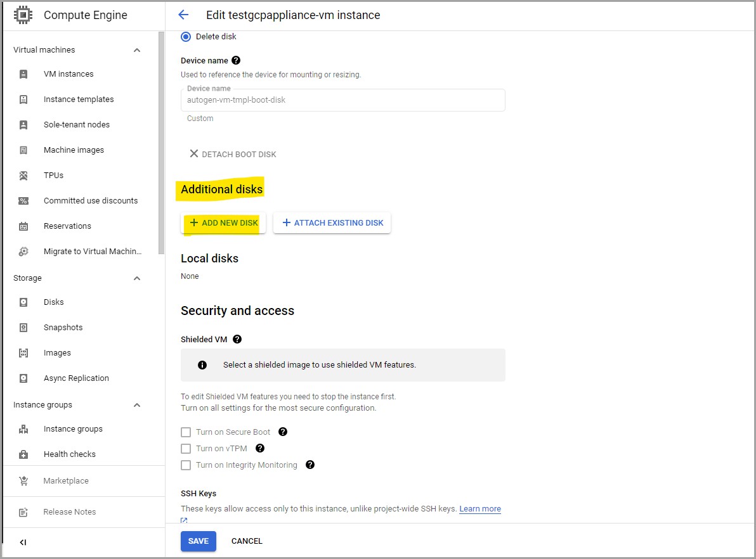756x559 pixels.
Task: Open Release Notes in the sidebar
Action: 69,511
